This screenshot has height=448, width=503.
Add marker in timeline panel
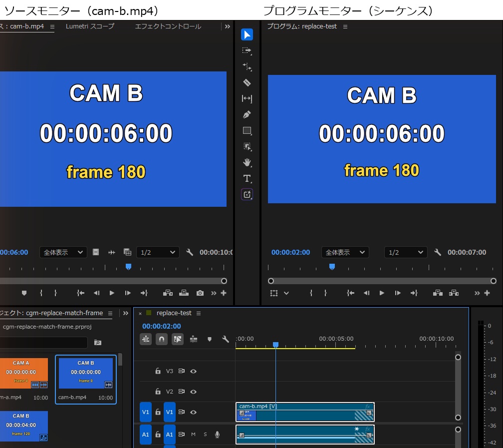[210, 339]
